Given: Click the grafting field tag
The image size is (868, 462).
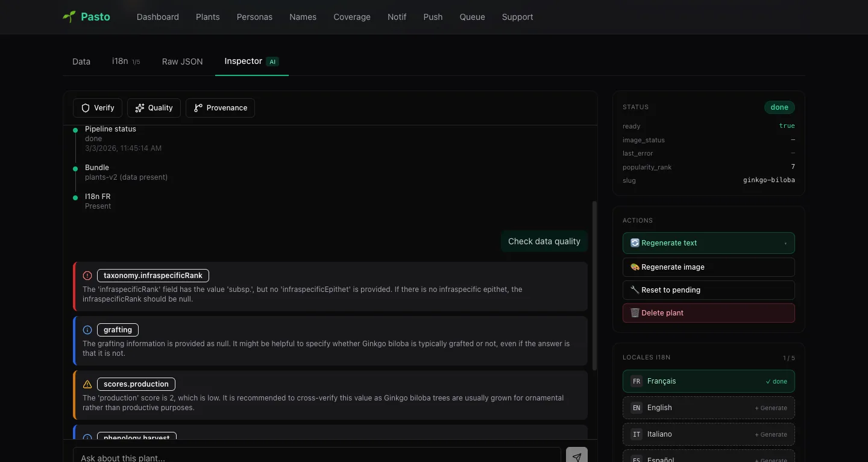Looking at the screenshot, I should tap(118, 330).
